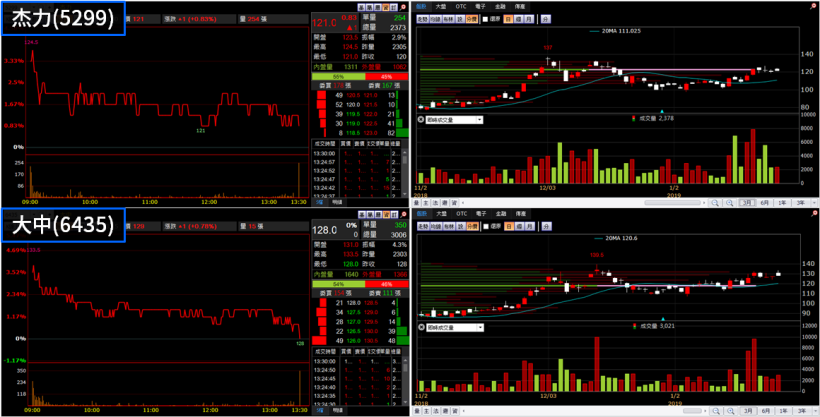Click left scroll arrow beside 大中 indicator buttons

(463, 411)
